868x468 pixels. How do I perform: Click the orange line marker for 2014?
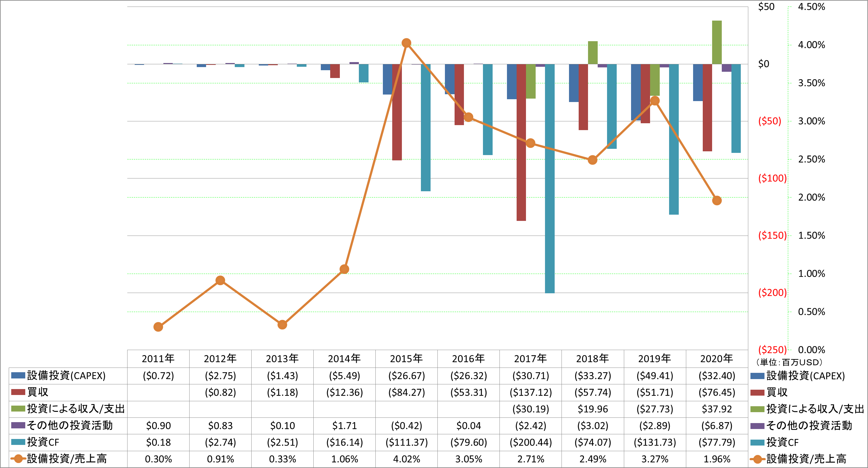point(344,269)
